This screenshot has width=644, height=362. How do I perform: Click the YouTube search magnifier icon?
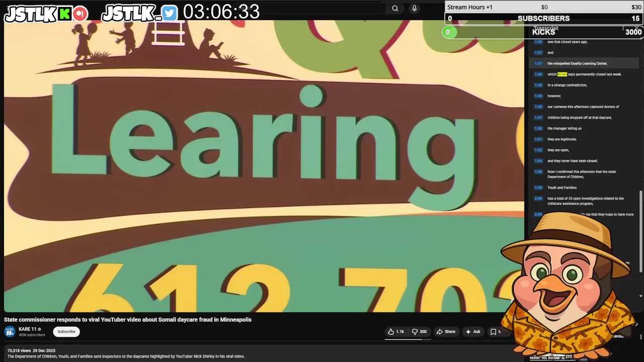click(x=395, y=8)
